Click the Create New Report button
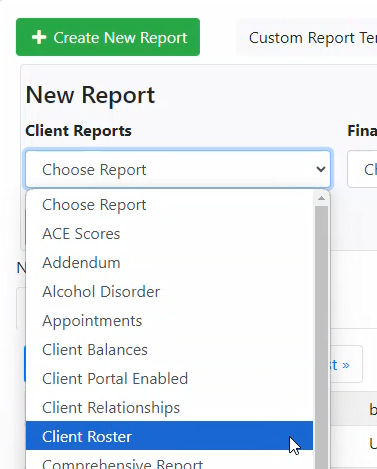Image resolution: width=377 pixels, height=469 pixels. 108,37
